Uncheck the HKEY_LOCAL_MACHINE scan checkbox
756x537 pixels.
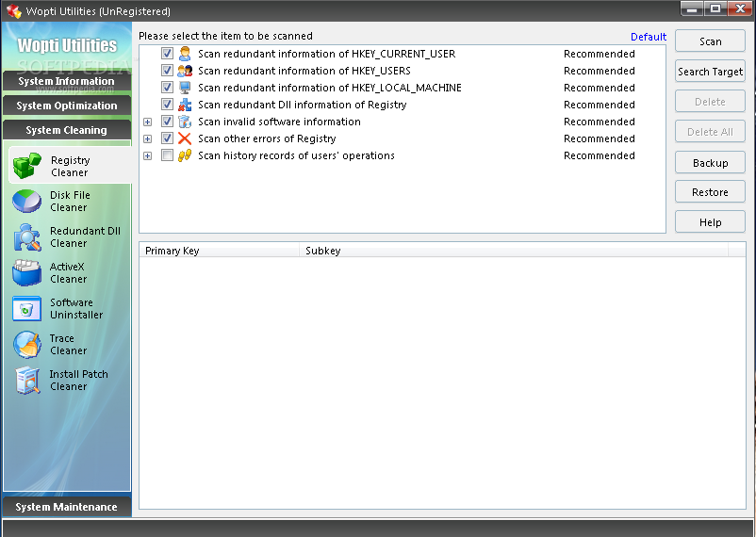click(x=167, y=88)
